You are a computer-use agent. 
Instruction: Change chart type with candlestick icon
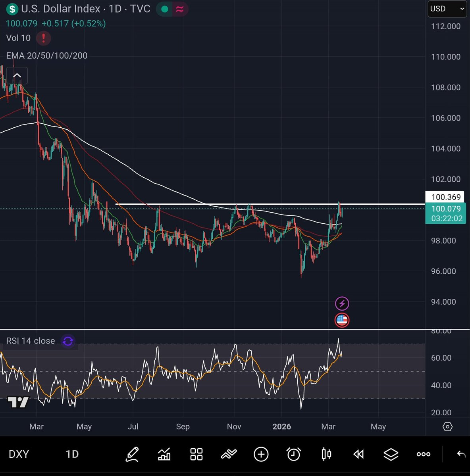[x=326, y=454]
